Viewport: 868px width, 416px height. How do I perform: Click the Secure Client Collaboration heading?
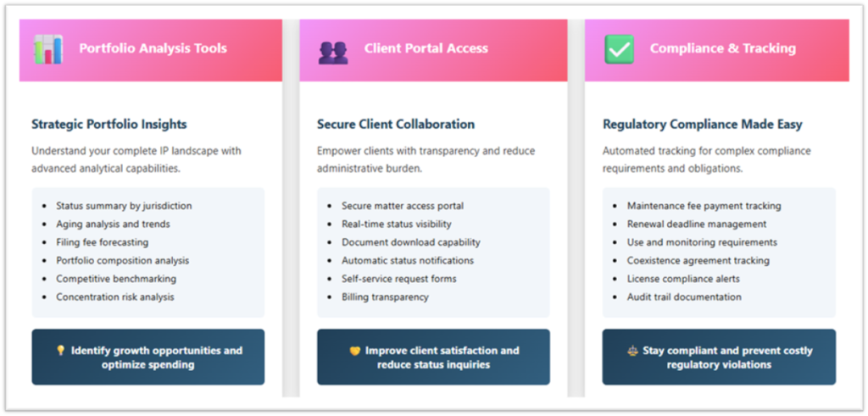pos(396,125)
